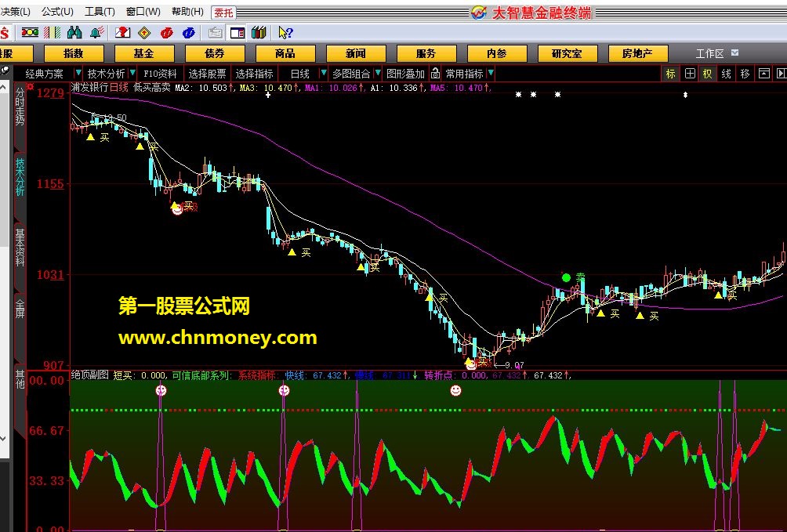Click the traffic light signal toolbar icon
Screen dimensions: 787x532
pyautogui.click(x=30, y=33)
